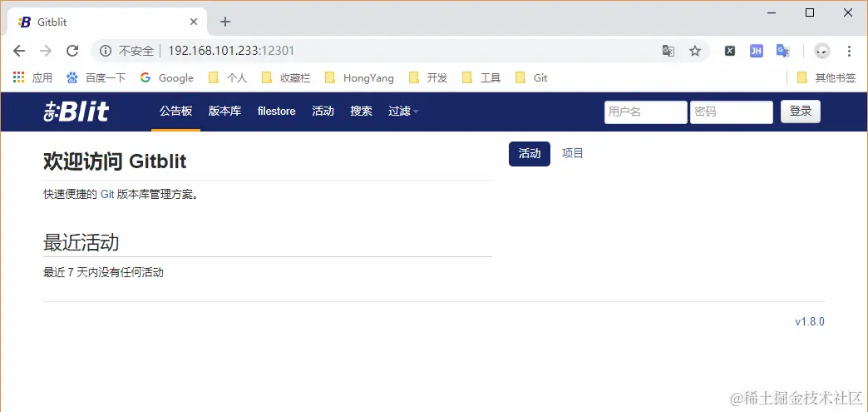
Task: Click the not-secure site info icon
Action: point(106,51)
